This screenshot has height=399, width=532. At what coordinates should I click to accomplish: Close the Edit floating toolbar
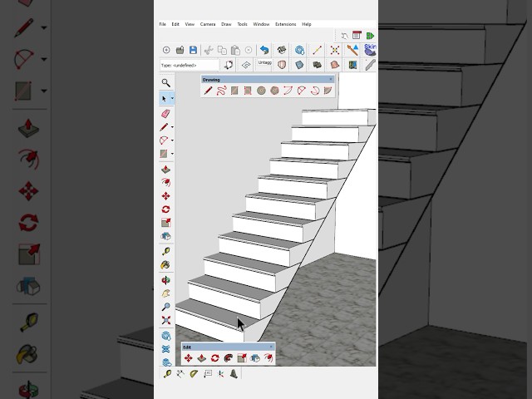tap(271, 347)
